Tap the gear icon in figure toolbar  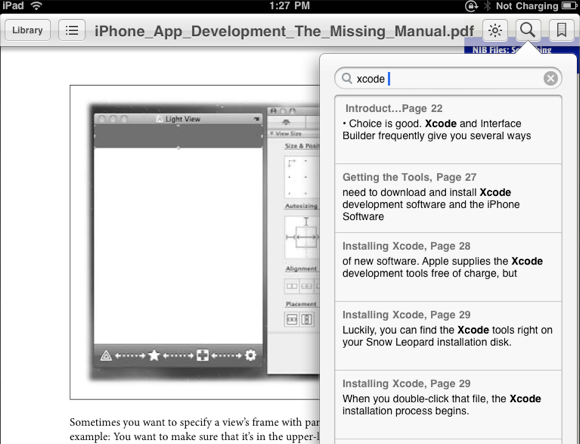250,356
